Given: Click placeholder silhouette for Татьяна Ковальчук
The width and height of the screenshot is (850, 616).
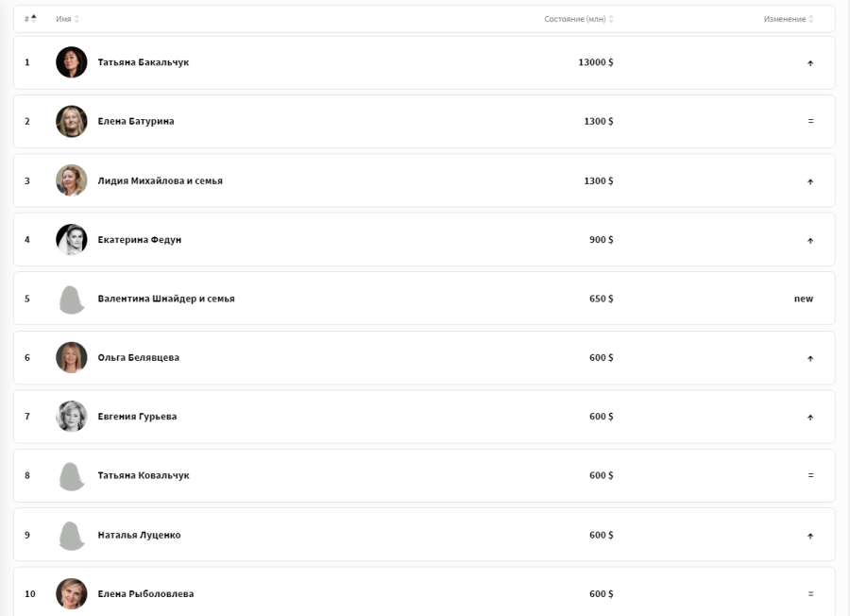Looking at the screenshot, I should pos(72,476).
